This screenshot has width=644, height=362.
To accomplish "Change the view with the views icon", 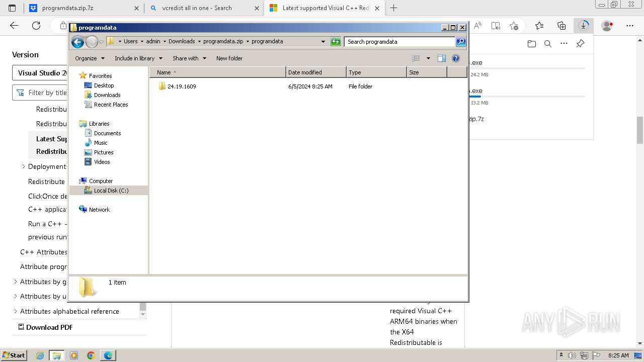I will click(416, 58).
